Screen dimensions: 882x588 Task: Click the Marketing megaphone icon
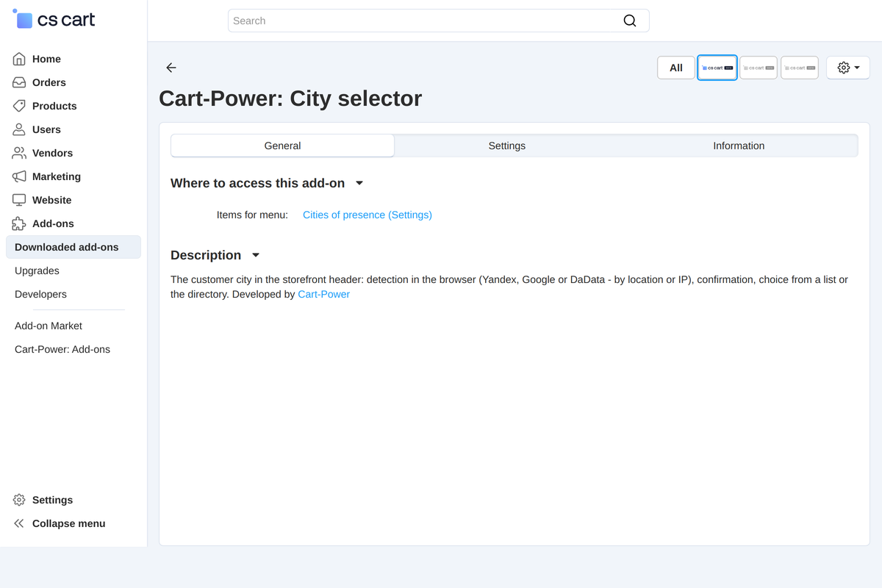click(19, 176)
